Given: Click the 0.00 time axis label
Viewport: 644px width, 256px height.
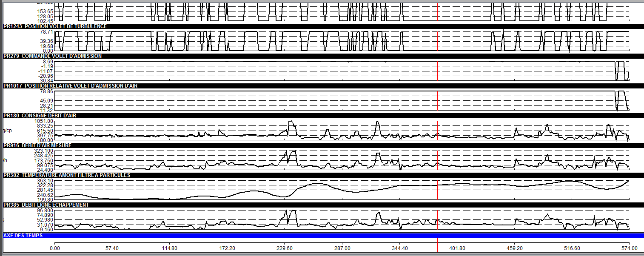Looking at the screenshot, I should 54,248.
